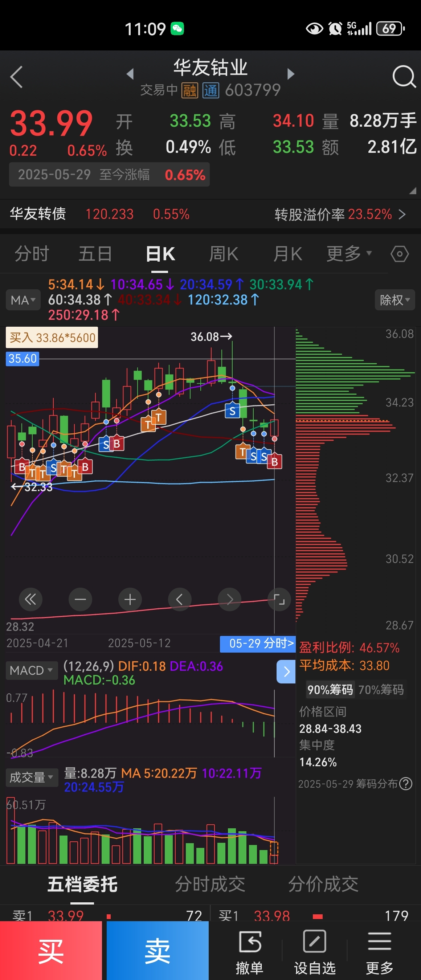Tap MA 250:29.18 value
Screen dimensions: 421x980
pos(84,315)
